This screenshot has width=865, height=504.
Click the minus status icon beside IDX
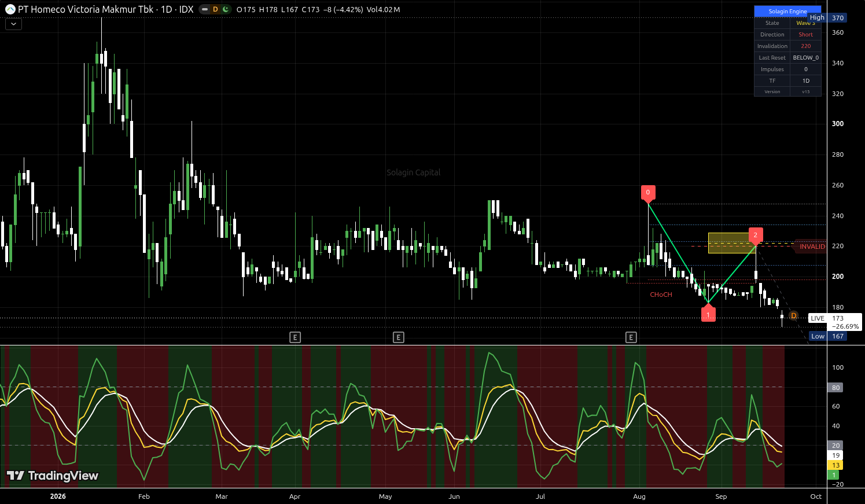click(205, 9)
